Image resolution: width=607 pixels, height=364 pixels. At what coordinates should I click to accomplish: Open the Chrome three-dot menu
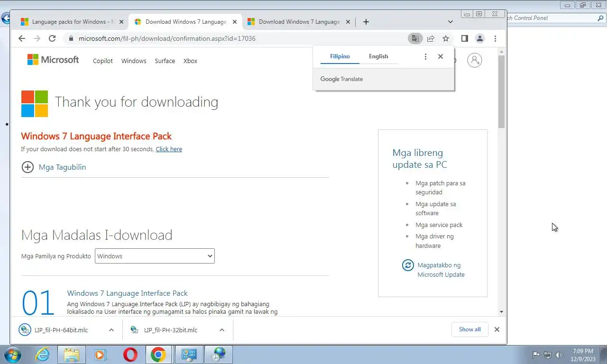(x=495, y=38)
